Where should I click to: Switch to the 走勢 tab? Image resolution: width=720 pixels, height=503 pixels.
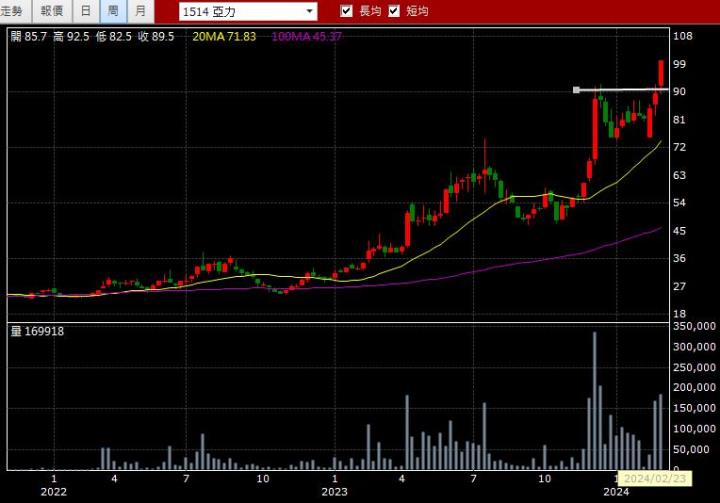(x=12, y=11)
